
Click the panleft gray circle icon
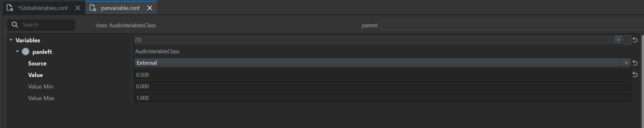click(26, 52)
